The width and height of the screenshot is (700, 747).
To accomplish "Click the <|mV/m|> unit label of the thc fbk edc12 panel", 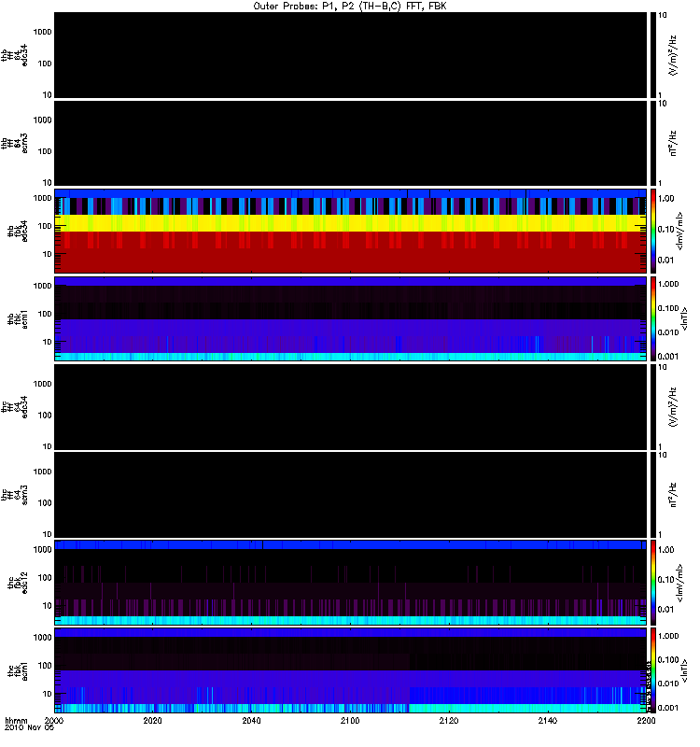I will click(680, 583).
